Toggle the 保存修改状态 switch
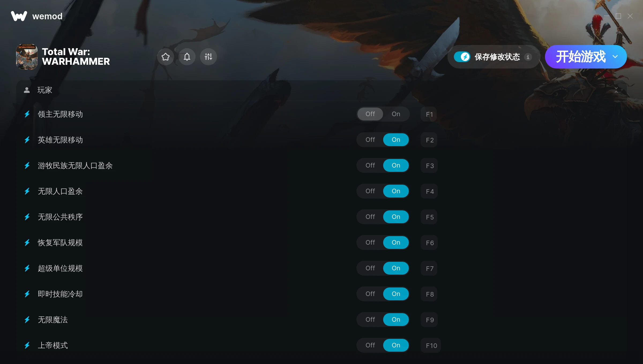This screenshot has width=643, height=364. (x=462, y=57)
